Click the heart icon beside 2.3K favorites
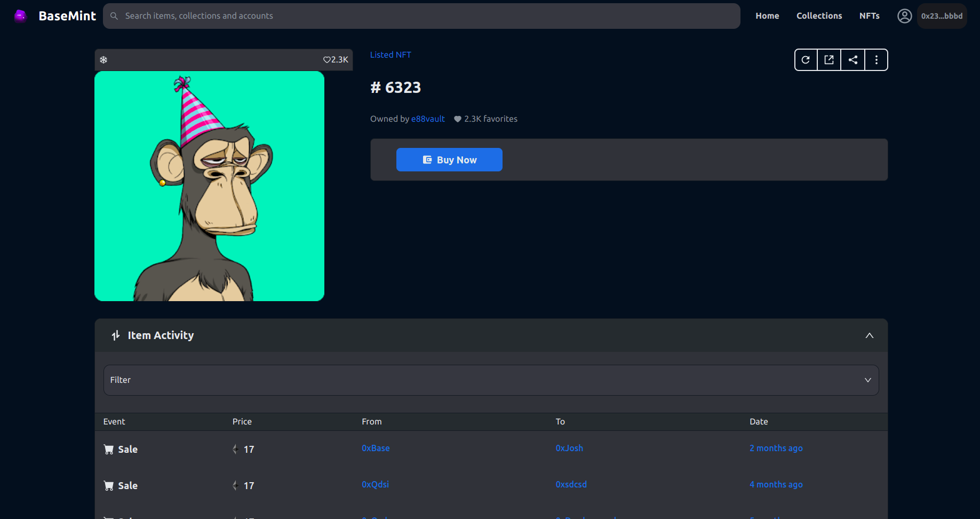Screen dimensions: 980x519 (x=458, y=119)
